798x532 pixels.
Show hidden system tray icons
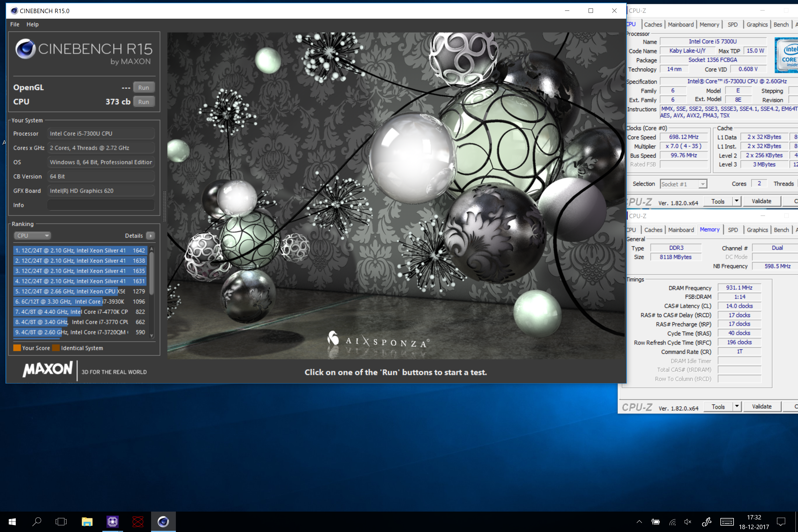click(x=639, y=522)
